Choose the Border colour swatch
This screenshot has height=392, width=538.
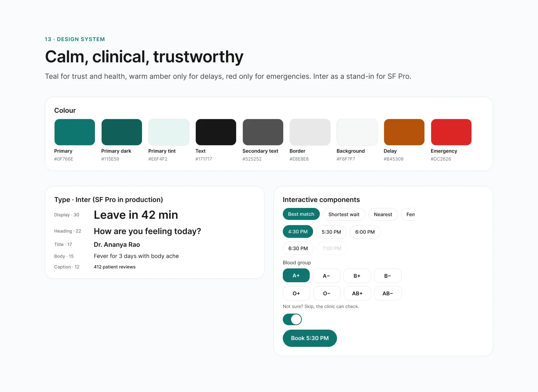[x=310, y=132]
